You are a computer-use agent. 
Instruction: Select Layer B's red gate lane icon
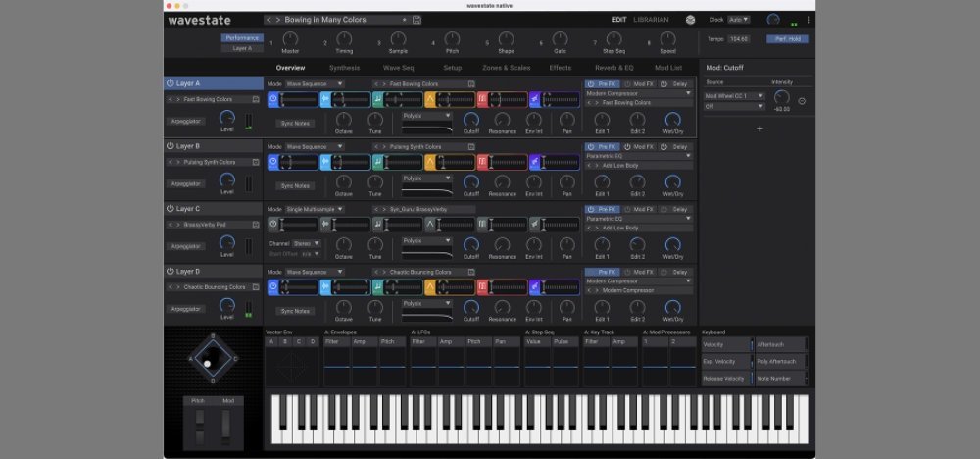click(x=482, y=163)
